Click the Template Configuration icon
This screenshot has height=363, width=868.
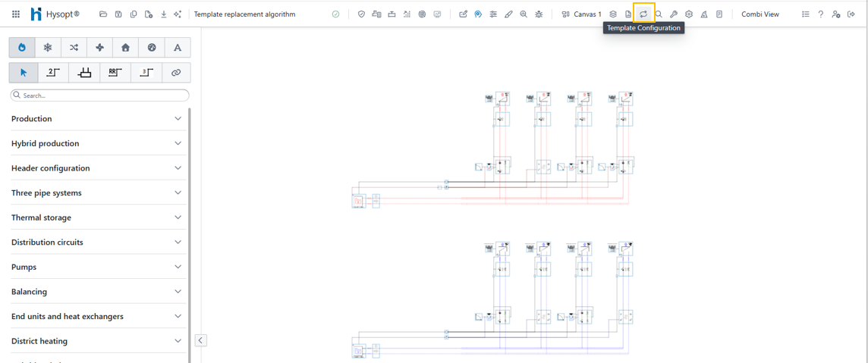643,14
